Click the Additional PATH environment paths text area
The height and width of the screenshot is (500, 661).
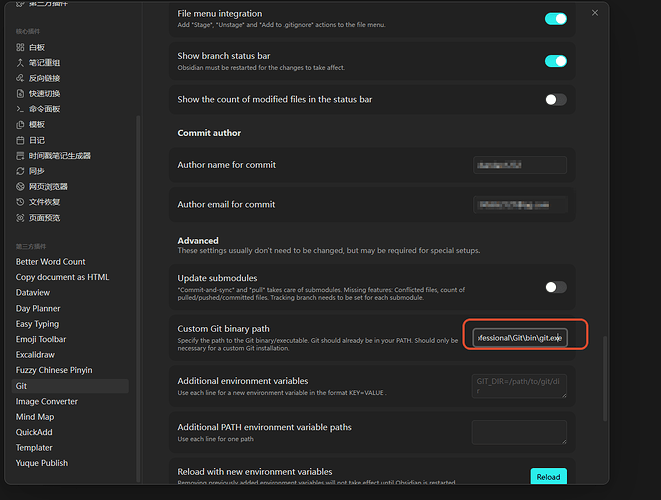click(519, 432)
